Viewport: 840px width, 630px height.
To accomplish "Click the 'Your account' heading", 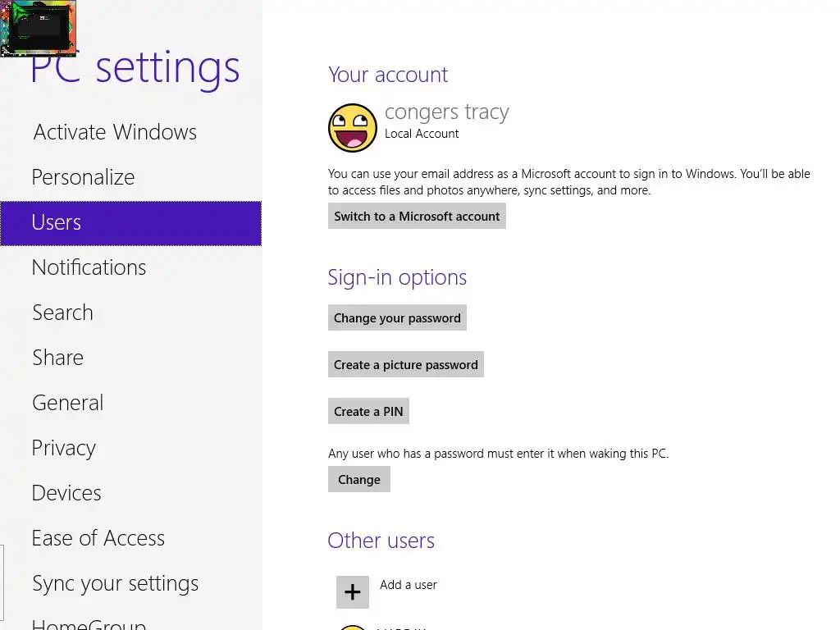I will [x=388, y=75].
